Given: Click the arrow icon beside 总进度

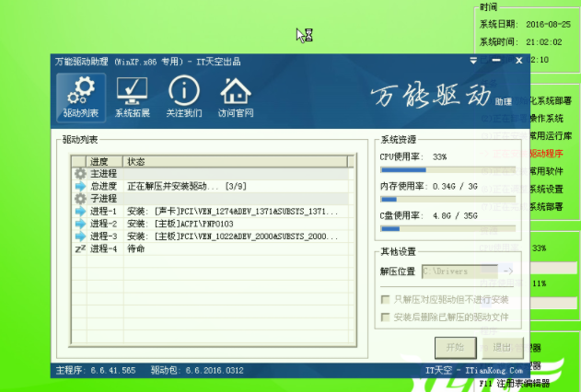Looking at the screenshot, I should [80, 186].
